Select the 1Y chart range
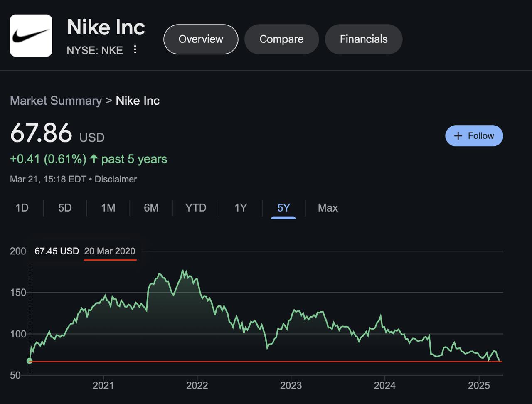 pos(241,208)
